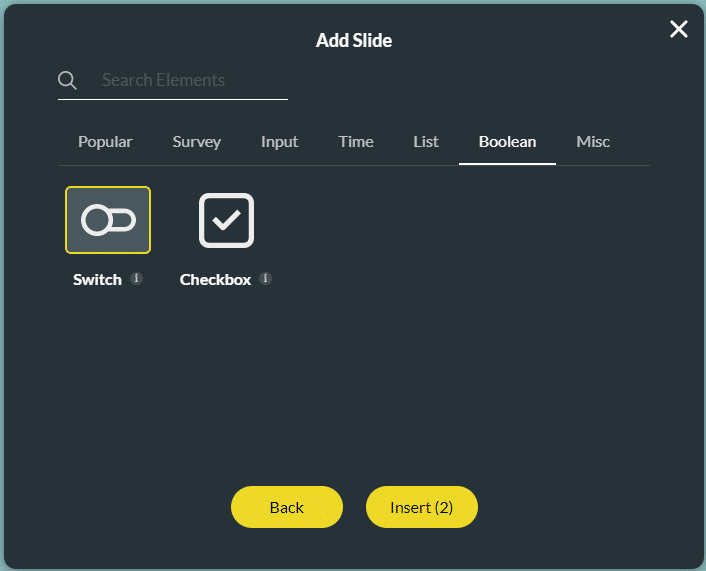Screen dimensions: 706x571
Task: Close the Add Slide dialog
Action: coord(679,29)
